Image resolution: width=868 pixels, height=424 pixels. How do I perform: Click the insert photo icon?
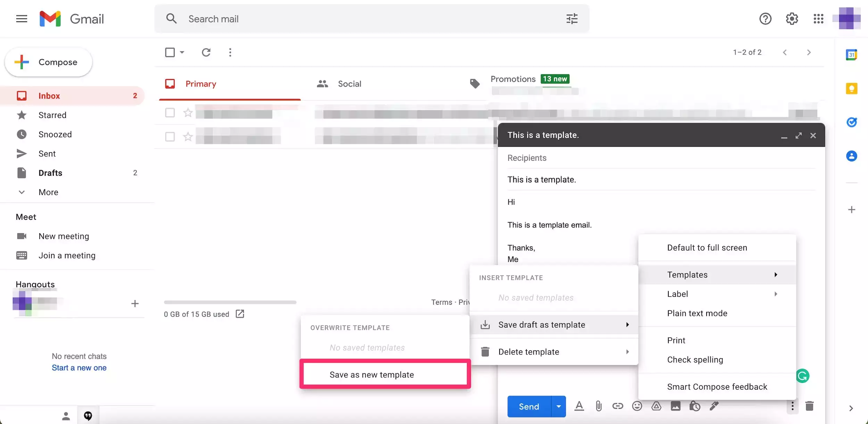(x=676, y=406)
